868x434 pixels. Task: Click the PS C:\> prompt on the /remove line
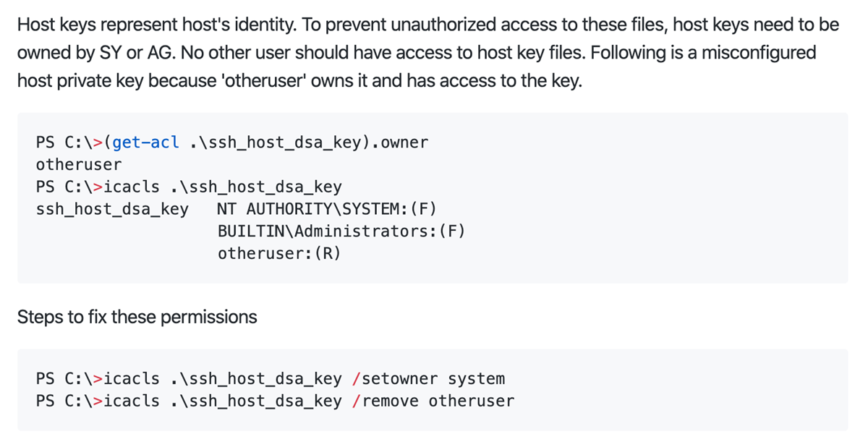click(69, 401)
